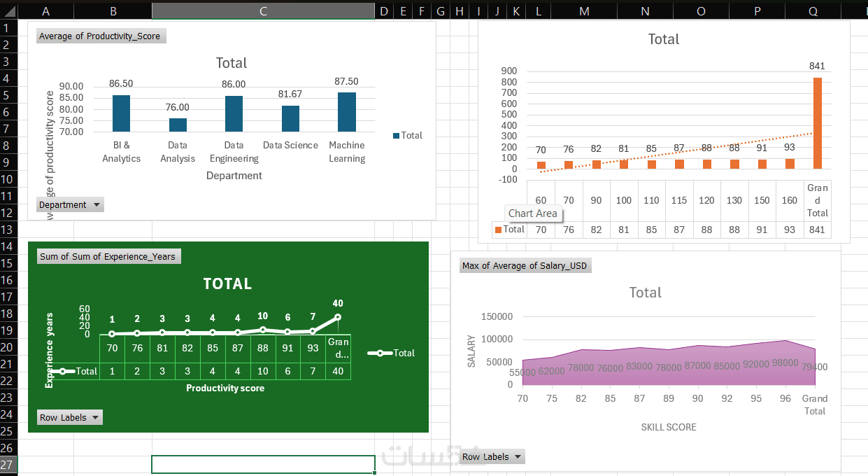Select row 14 header

[7, 246]
